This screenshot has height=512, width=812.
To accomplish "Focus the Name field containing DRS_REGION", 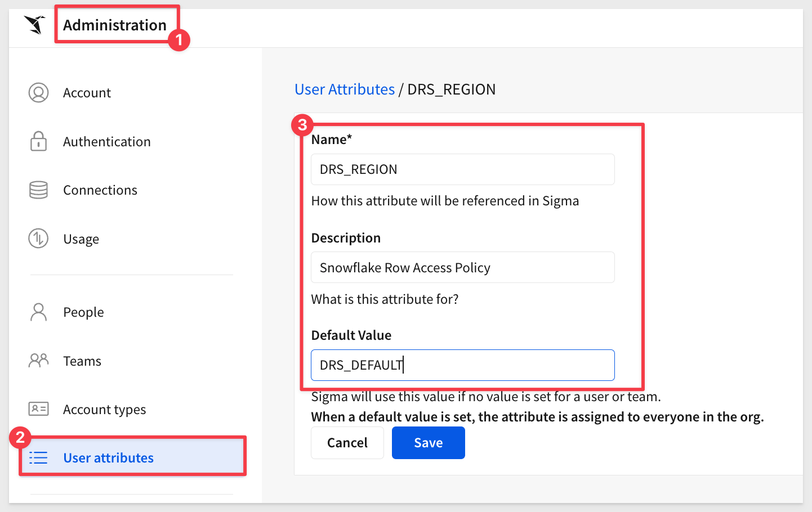I will click(x=463, y=169).
